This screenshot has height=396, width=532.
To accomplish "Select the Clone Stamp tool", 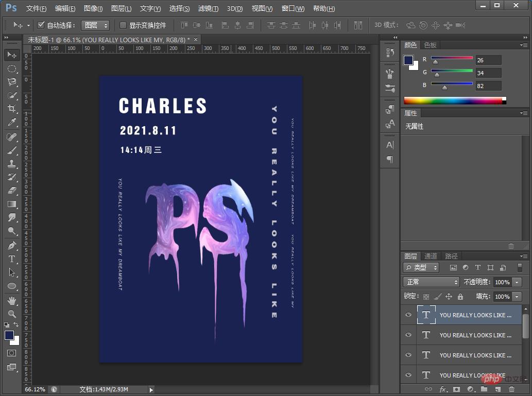I will pyautogui.click(x=12, y=164).
